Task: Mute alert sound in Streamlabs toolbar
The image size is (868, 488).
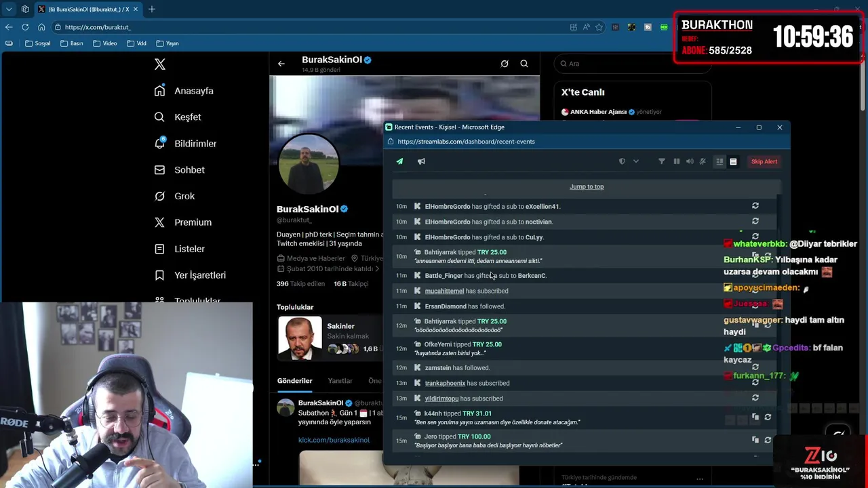Action: [x=690, y=161]
